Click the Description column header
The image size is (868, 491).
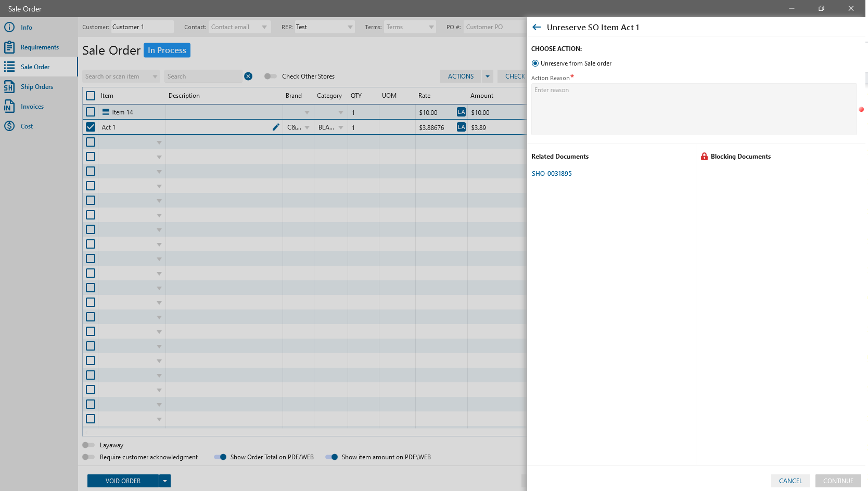point(184,96)
